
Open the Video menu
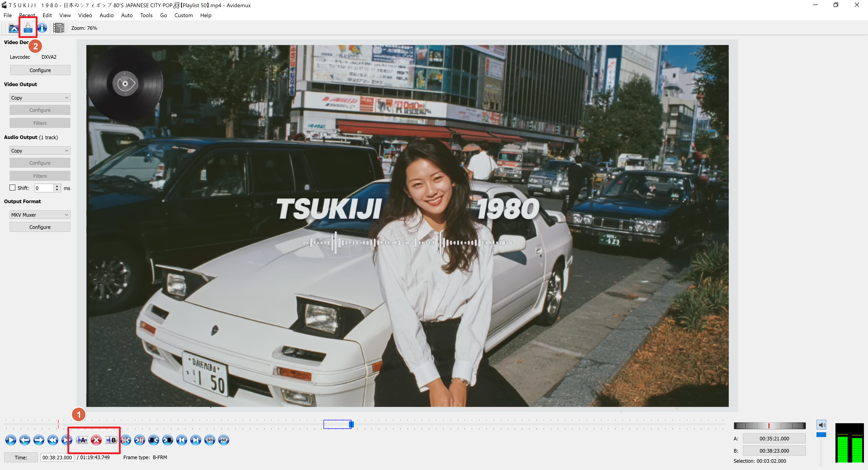85,15
